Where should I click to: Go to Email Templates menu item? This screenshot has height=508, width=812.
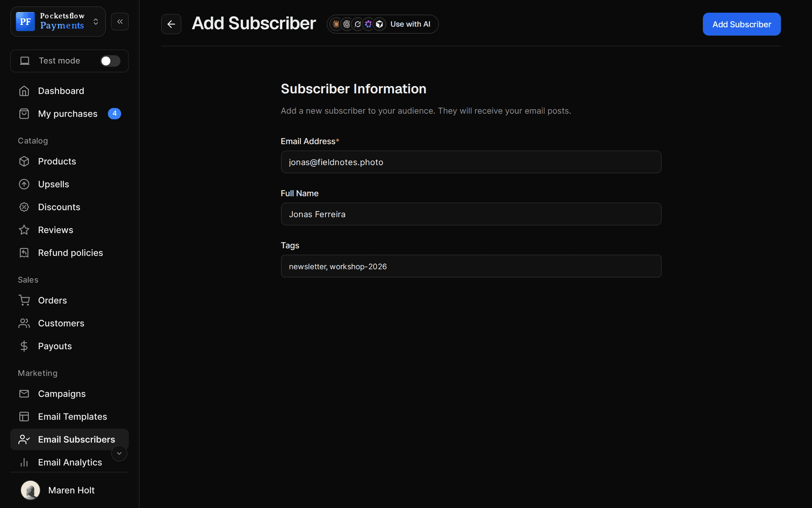coord(69,417)
